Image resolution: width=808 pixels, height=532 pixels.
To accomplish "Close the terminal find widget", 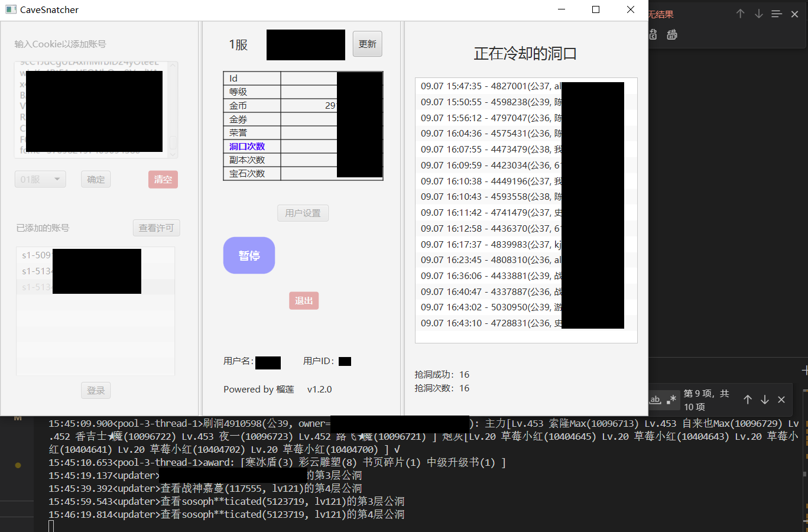I will [x=781, y=400].
